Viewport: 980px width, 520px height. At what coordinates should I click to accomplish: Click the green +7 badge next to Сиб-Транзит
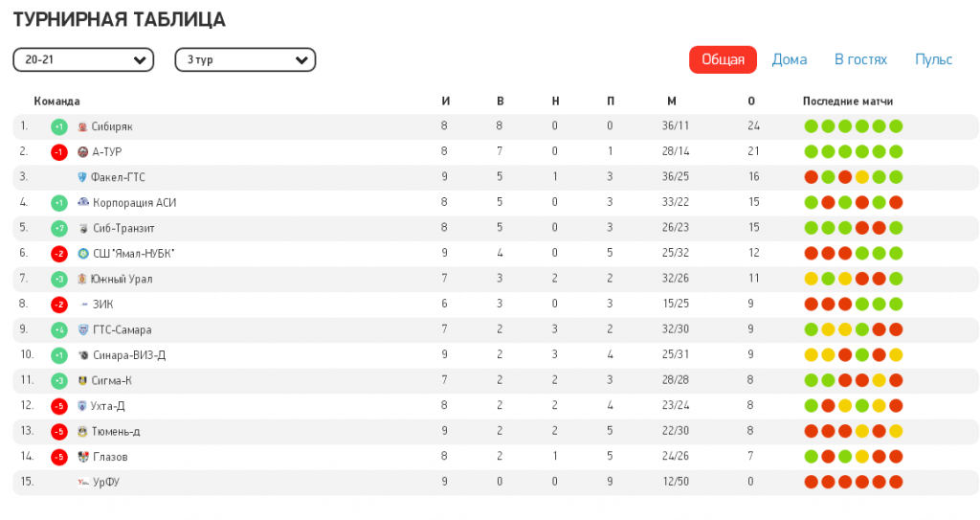(58, 228)
